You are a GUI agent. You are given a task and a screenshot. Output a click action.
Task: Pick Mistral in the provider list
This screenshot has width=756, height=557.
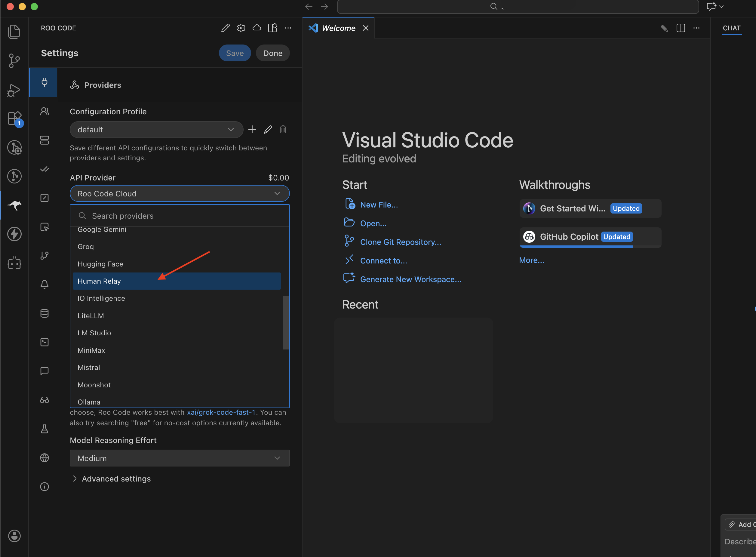coord(177,368)
